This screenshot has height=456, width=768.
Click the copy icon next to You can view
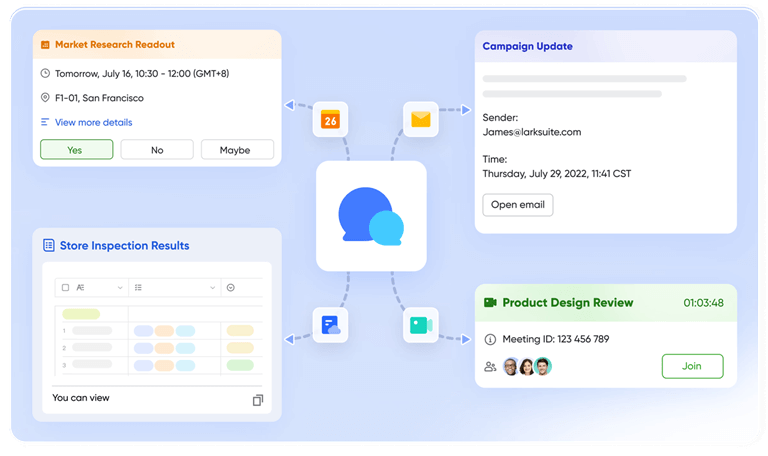tap(258, 400)
